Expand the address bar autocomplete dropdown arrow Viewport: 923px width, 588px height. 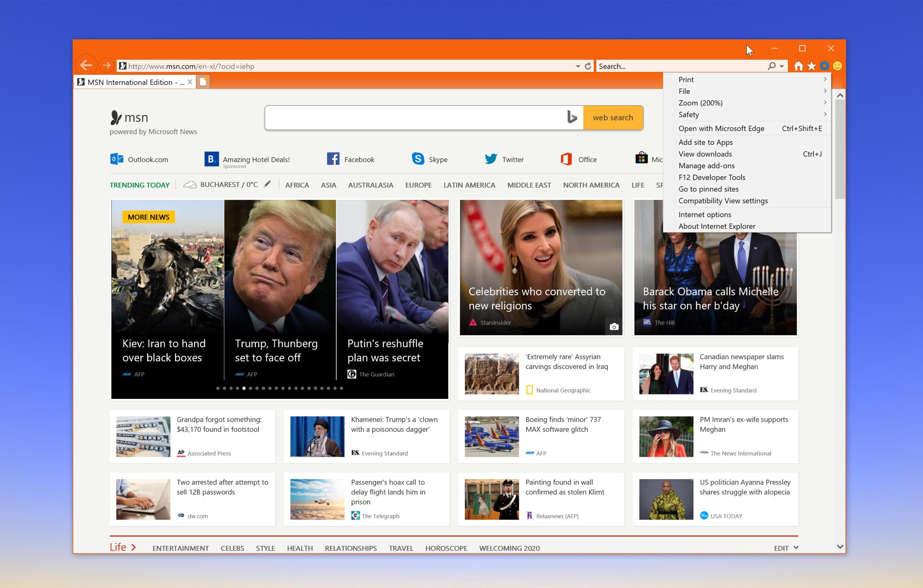click(x=578, y=66)
